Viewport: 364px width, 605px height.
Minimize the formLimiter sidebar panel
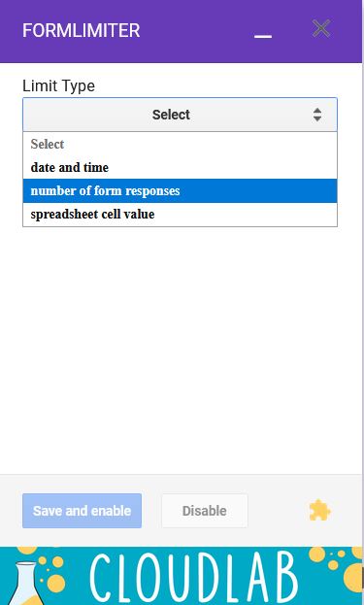(263, 36)
